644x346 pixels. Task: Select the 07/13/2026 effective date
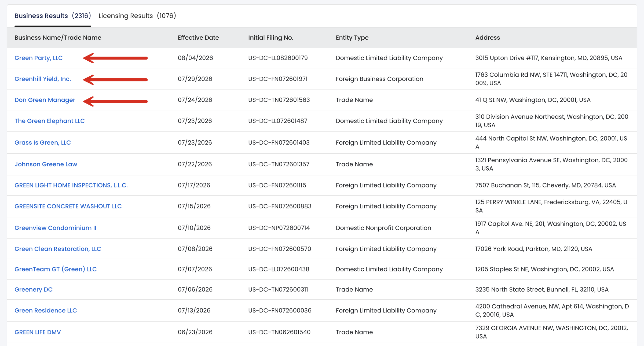click(x=194, y=311)
